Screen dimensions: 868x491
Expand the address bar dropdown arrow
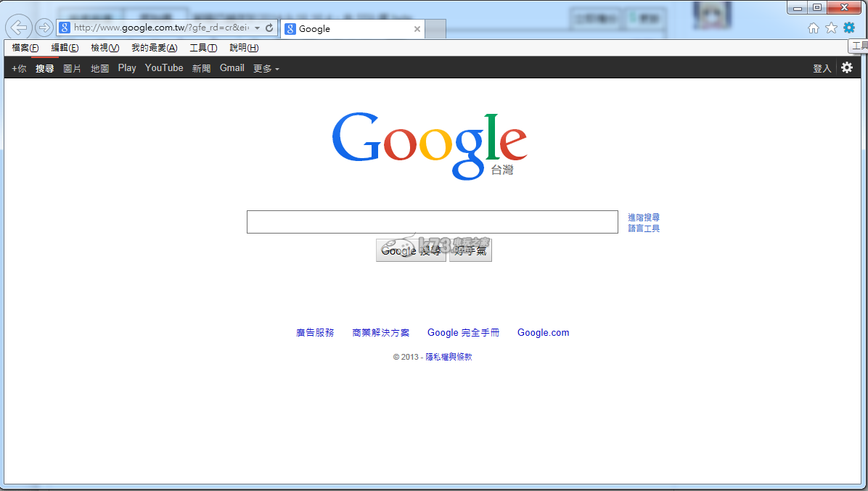[x=257, y=28]
